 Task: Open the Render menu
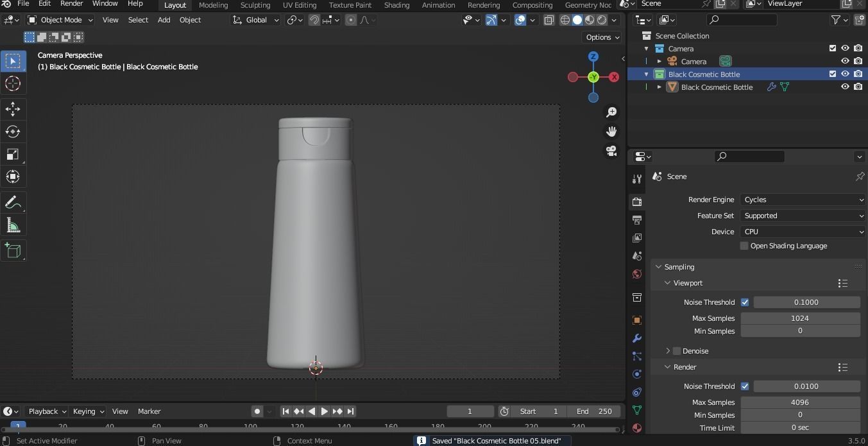coord(72,4)
